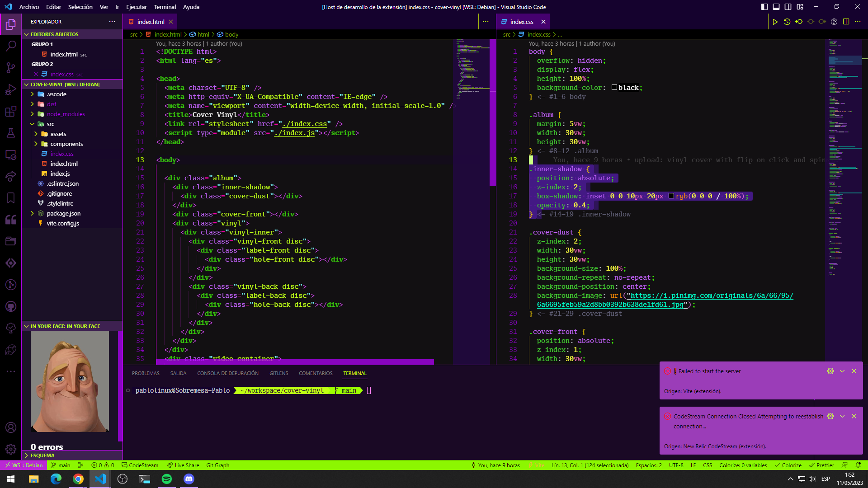Click the Run play icon in editor toolbar

775,22
